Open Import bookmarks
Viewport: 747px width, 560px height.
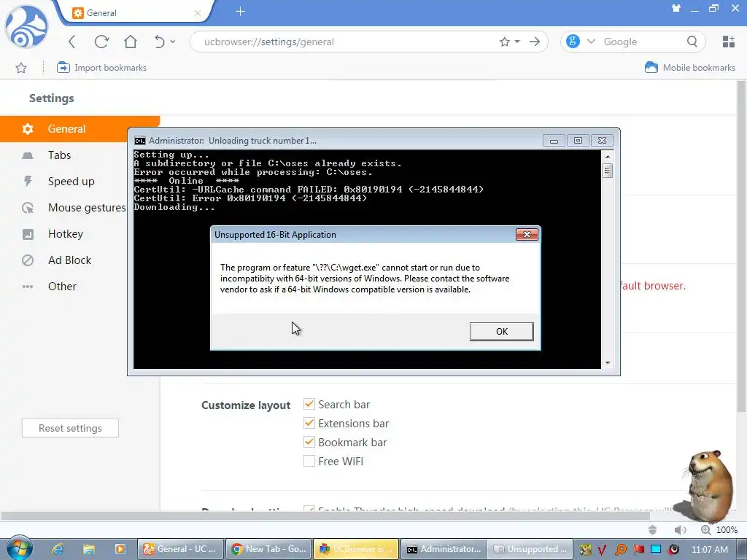(x=101, y=68)
